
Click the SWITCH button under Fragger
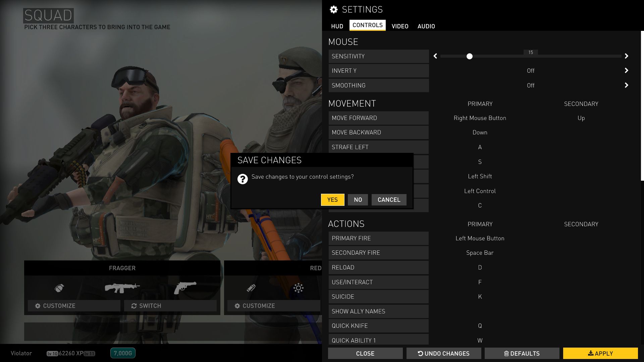pyautogui.click(x=170, y=306)
